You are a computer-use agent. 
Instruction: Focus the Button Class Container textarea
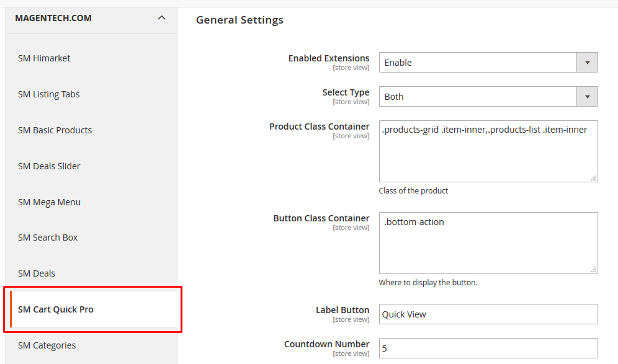[x=488, y=243]
